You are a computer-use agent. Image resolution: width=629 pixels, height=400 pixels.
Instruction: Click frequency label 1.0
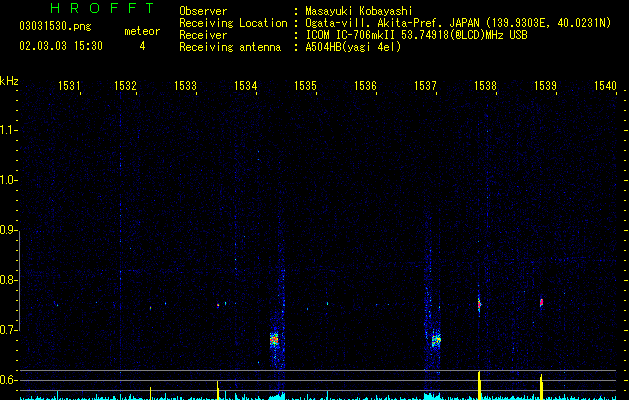click(x=8, y=180)
